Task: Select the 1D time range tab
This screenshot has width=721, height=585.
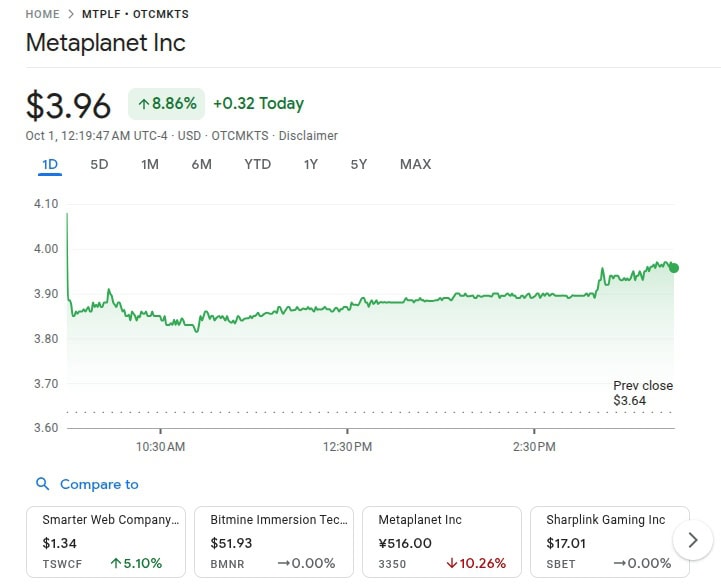Action: [50, 164]
